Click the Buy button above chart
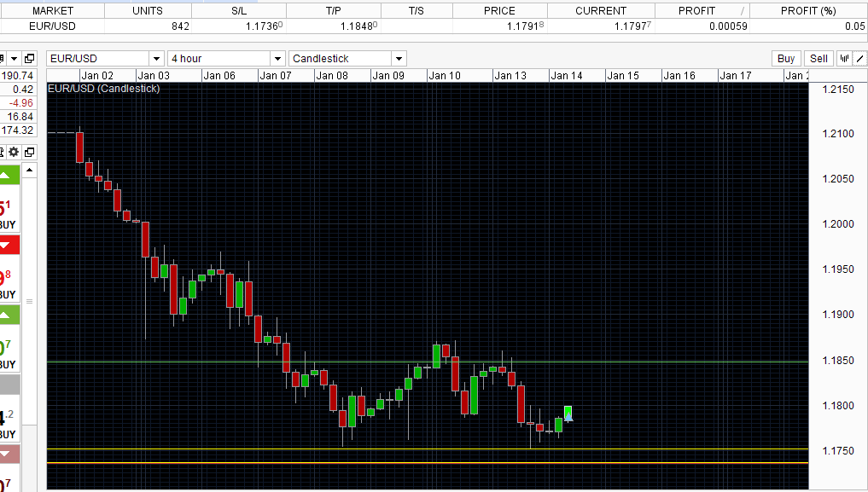This screenshot has width=868, height=492. pyautogui.click(x=786, y=59)
